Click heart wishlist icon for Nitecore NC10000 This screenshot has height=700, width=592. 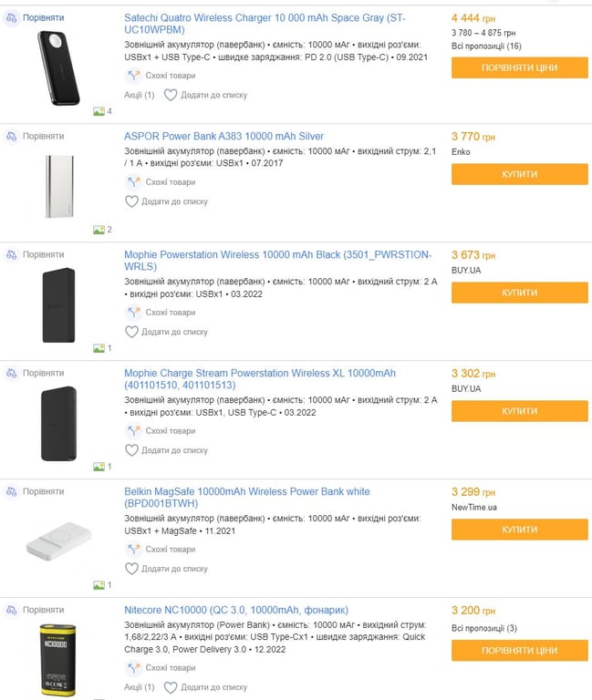tap(171, 687)
